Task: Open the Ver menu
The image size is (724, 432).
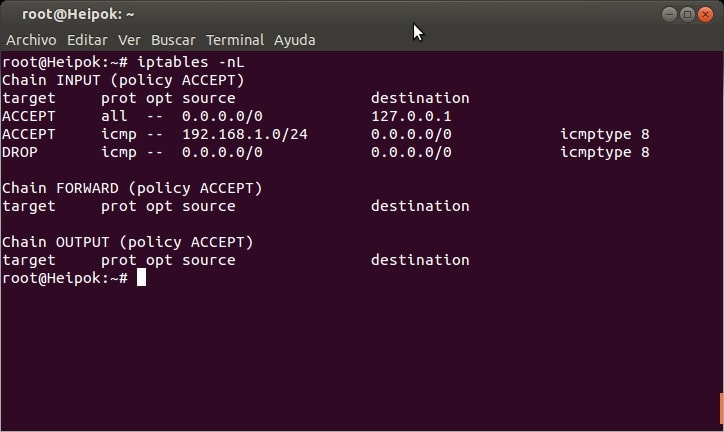Action: [x=129, y=40]
